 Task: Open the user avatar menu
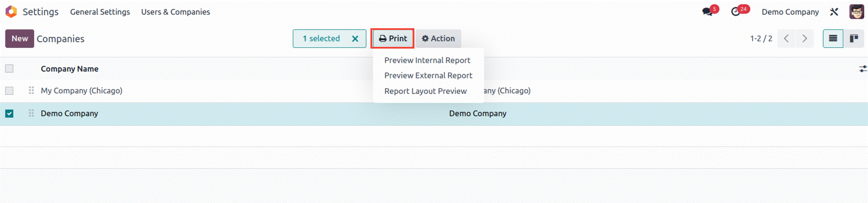tap(857, 12)
